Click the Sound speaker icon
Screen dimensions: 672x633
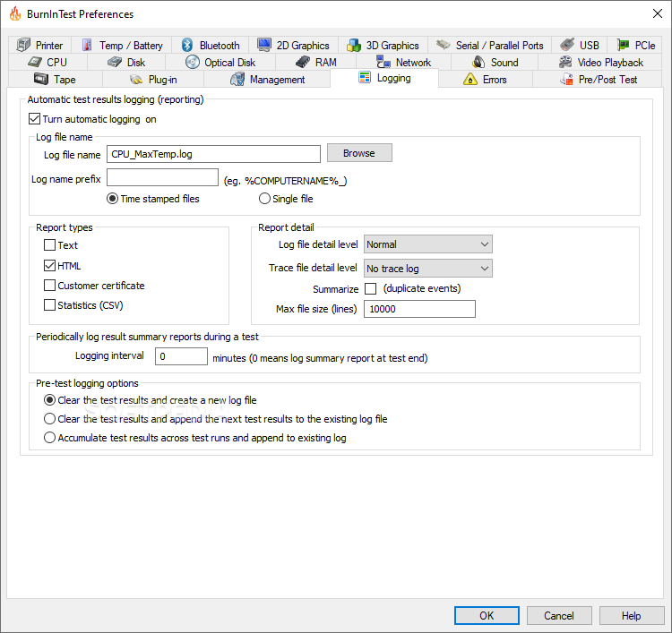478,62
